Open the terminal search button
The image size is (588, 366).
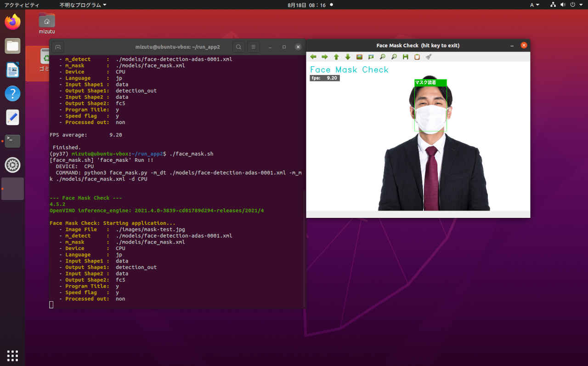tap(238, 47)
